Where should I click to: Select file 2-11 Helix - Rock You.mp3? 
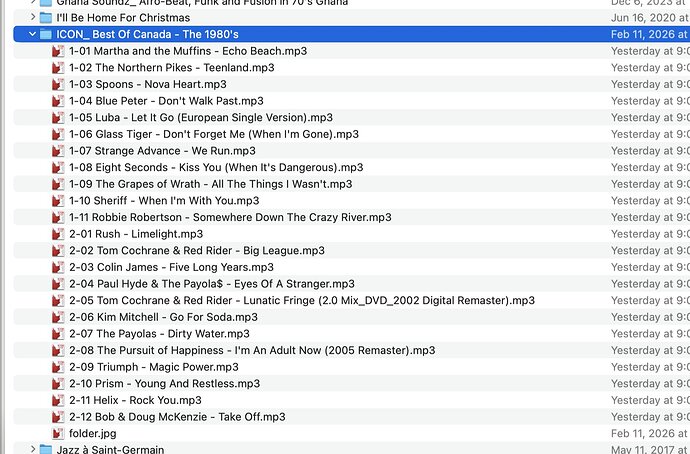(x=135, y=400)
